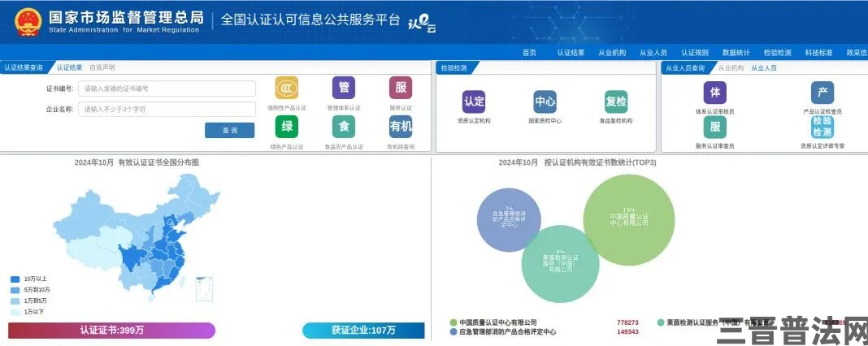Click the 查询 search button
Image resolution: width=868 pixels, height=346 pixels.
[x=230, y=130]
